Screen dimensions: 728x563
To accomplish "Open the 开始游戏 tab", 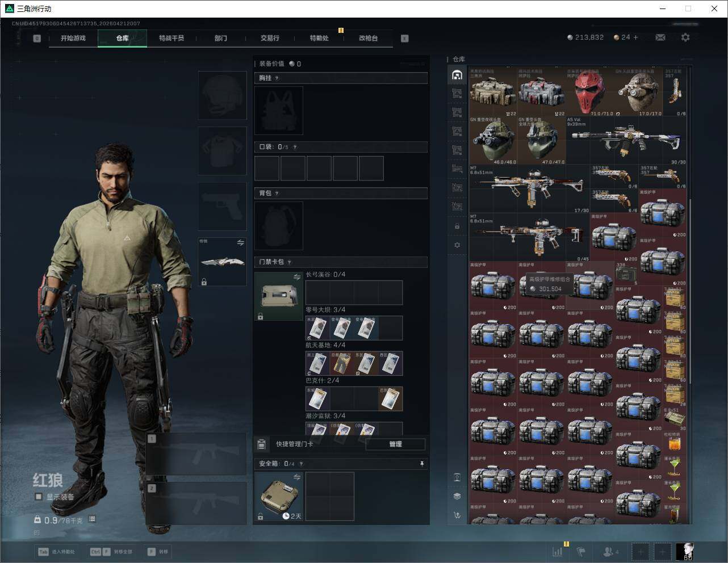I will [73, 38].
